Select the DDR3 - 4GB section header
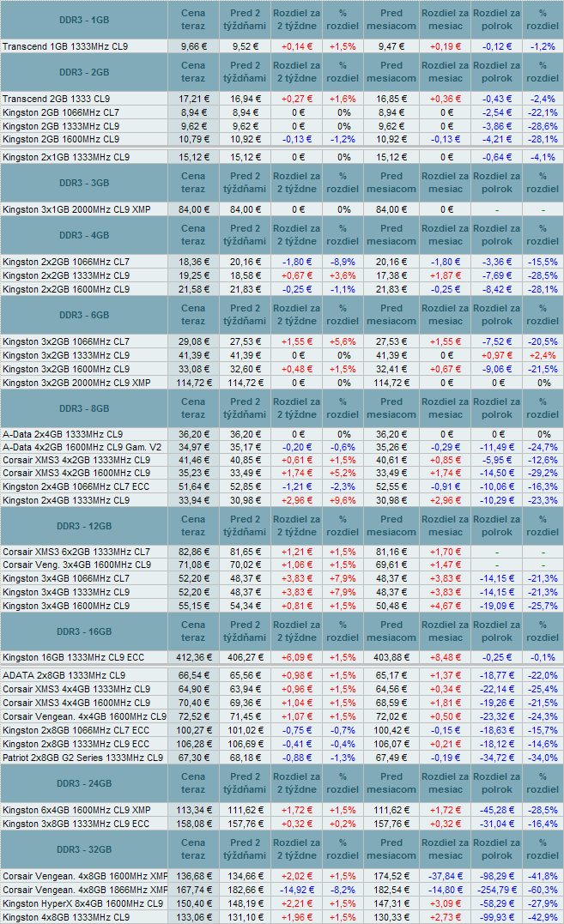 coord(84,236)
